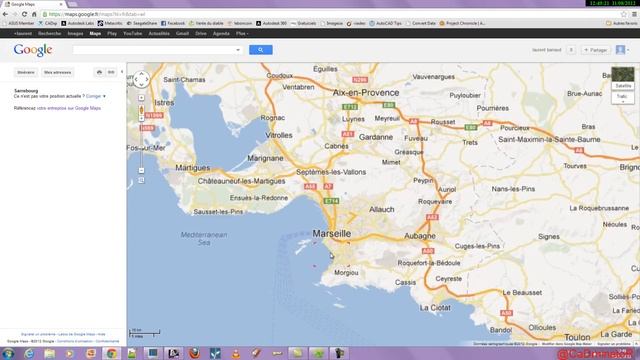Image resolution: width=640 pixels, height=360 pixels.
Task: Collapse the left side panel arrow
Action: [x=122, y=72]
